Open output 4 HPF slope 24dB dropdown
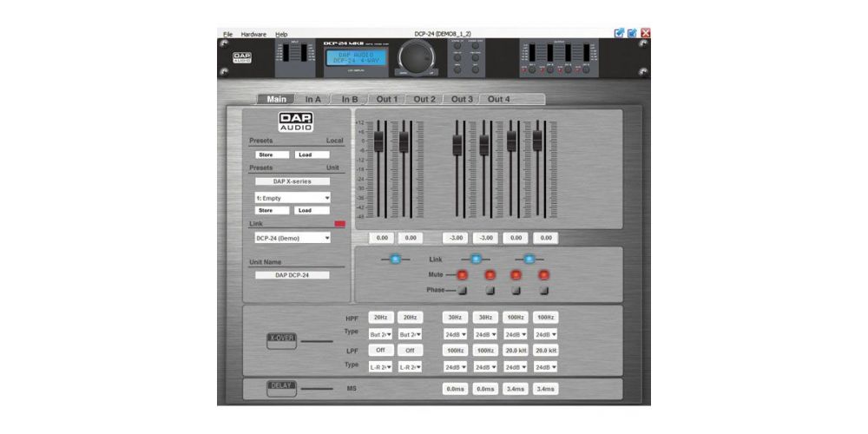868x434 pixels. [545, 334]
